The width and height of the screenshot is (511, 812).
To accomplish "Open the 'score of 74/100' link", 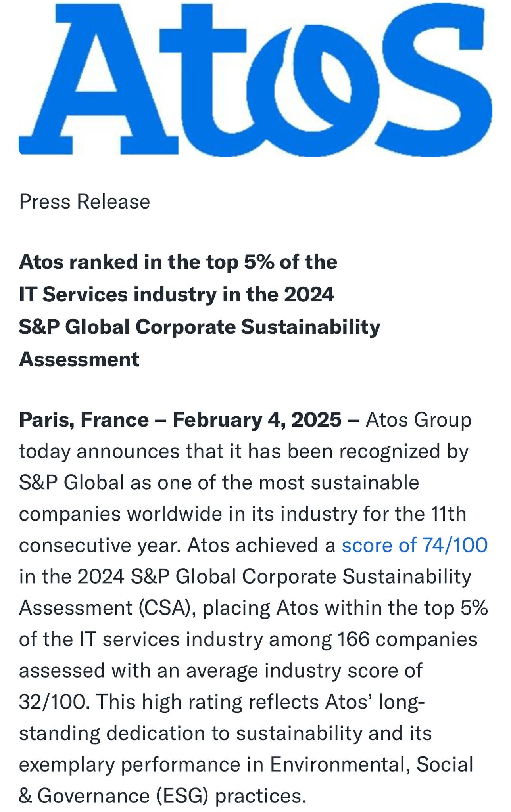I will point(415,545).
